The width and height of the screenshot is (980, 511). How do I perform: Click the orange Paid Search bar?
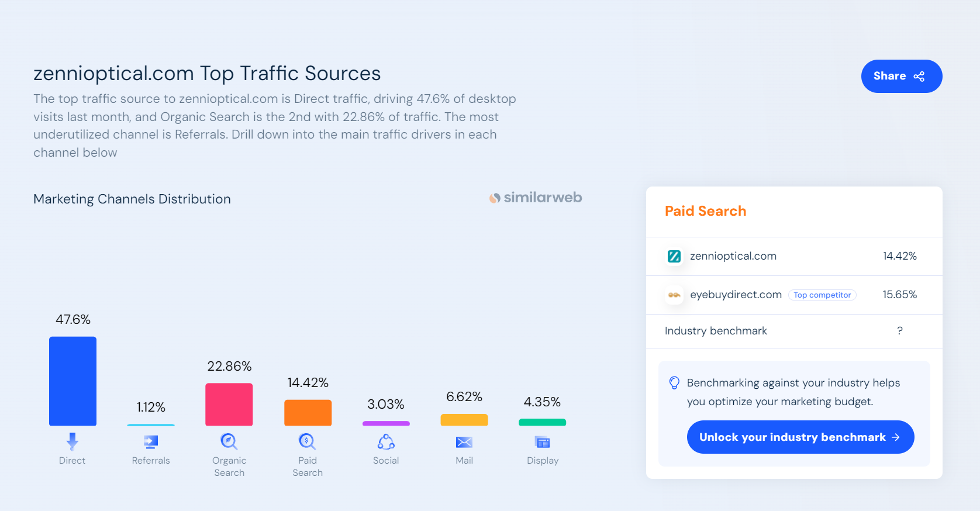(308, 413)
